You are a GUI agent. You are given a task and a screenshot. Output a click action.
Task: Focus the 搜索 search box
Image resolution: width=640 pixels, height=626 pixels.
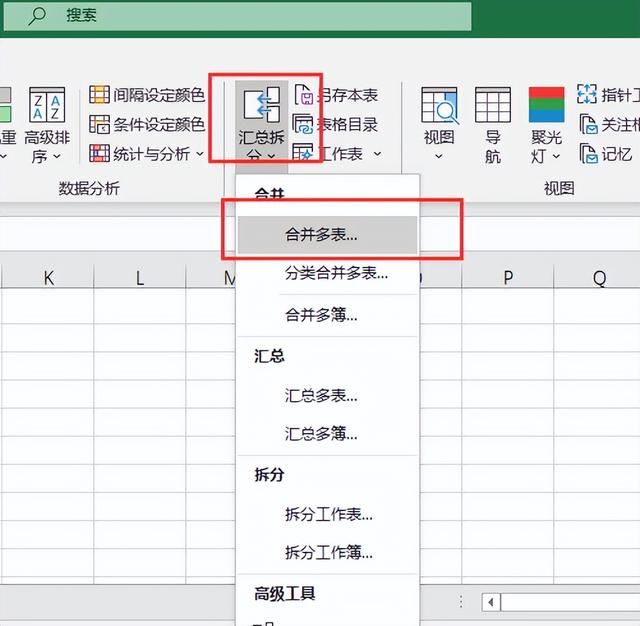(238, 16)
